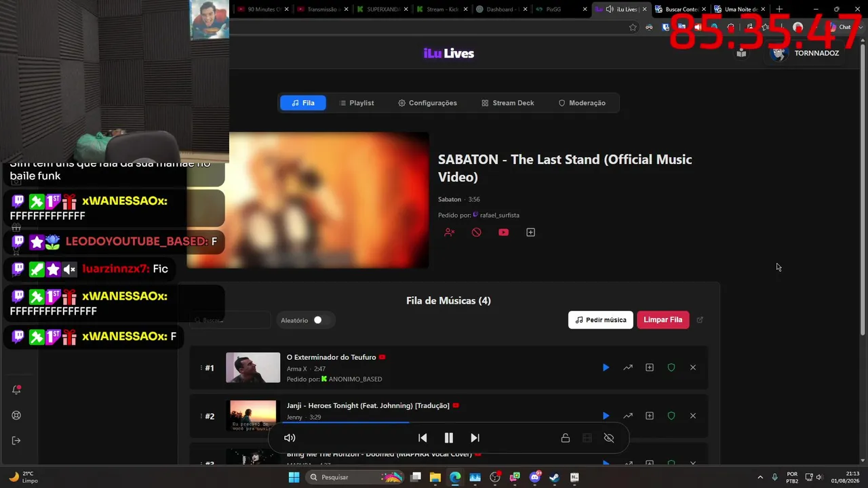Toggle Aleatório shuffle switch
Image resolution: width=868 pixels, height=488 pixels.
[x=321, y=320]
